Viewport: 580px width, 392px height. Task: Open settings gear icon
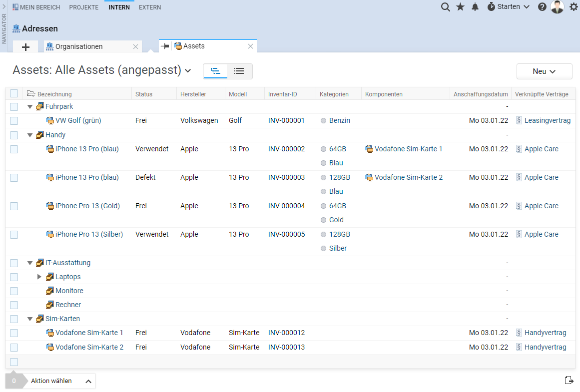(574, 7)
